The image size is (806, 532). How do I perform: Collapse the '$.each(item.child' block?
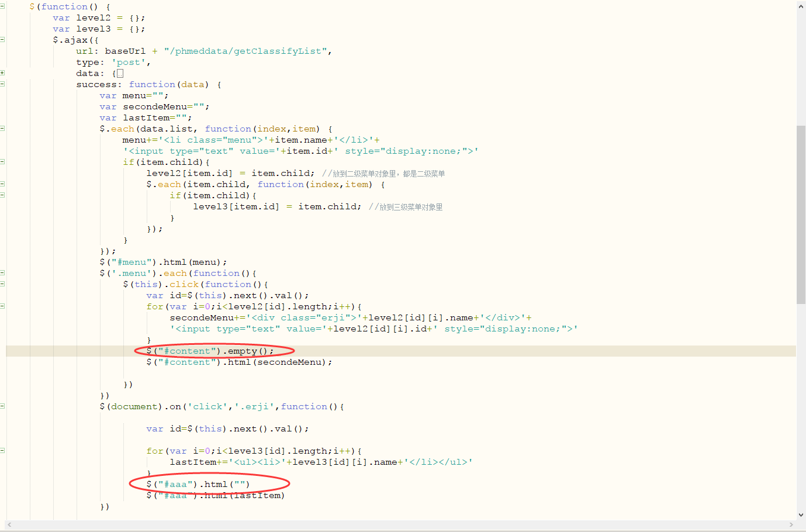coord(2,184)
